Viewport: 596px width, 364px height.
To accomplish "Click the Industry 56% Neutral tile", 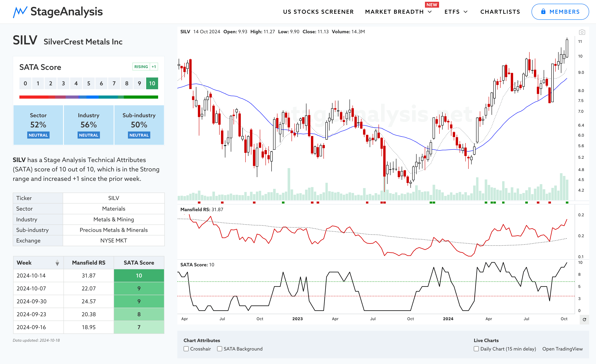I will 89,125.
